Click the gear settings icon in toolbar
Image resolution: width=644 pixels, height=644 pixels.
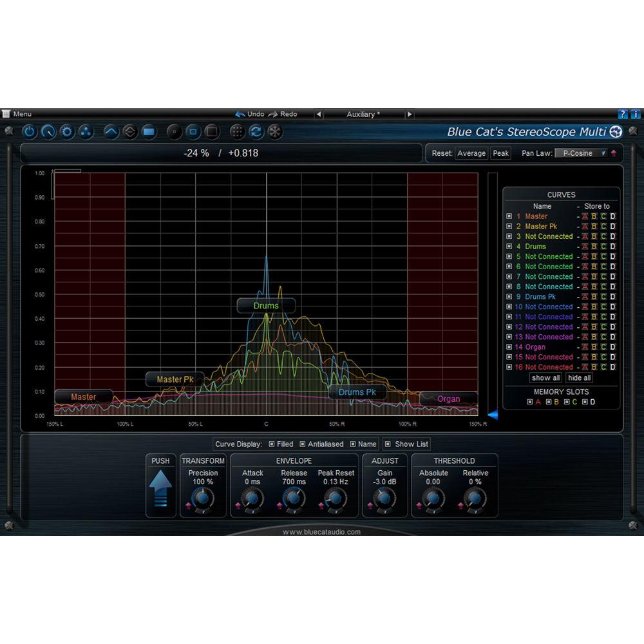(x=67, y=132)
